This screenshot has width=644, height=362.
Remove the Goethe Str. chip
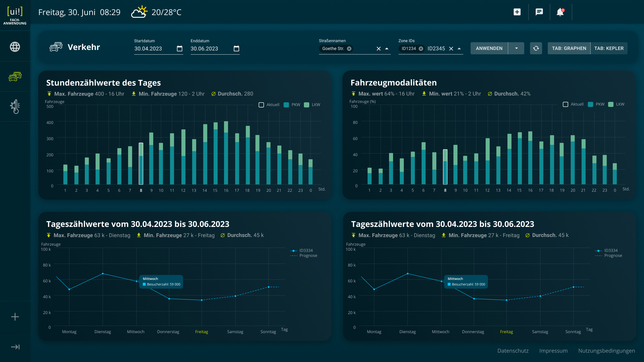click(x=349, y=49)
